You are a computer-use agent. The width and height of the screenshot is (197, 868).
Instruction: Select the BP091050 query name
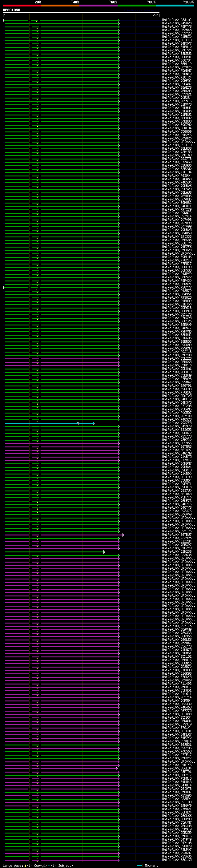coord(11,10)
